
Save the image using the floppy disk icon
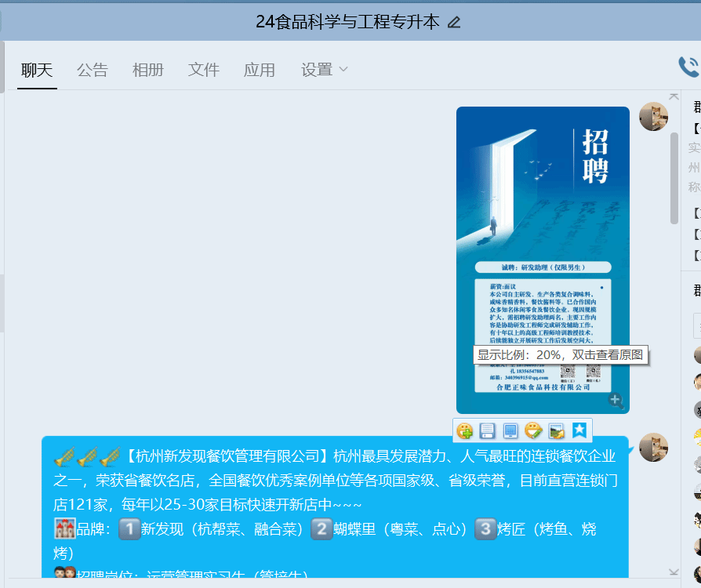487,430
